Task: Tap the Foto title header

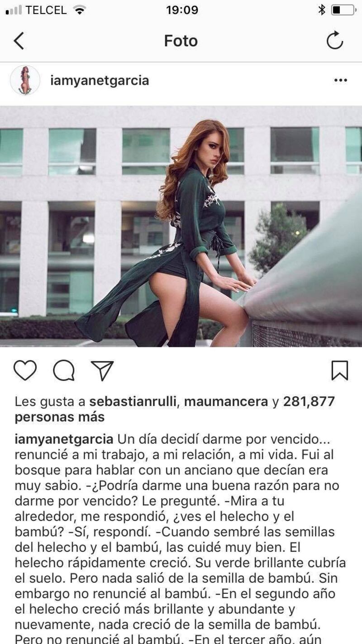Action: (181, 41)
